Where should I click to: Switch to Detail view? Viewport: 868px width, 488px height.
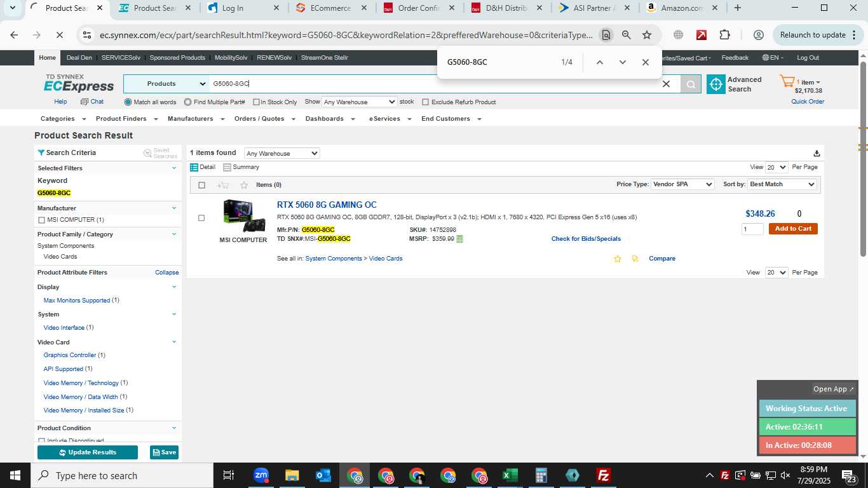[x=203, y=167]
